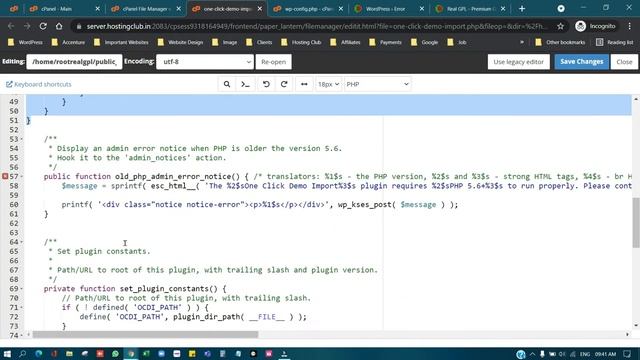The width and height of the screenshot is (640, 360).
Task: Show more hidden bookmarks chevron
Action: pos(522,42)
